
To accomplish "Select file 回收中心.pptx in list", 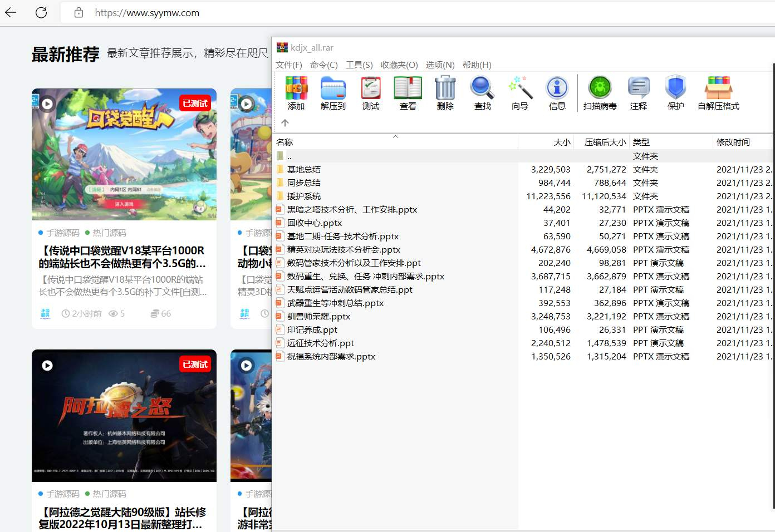I will pyautogui.click(x=315, y=223).
